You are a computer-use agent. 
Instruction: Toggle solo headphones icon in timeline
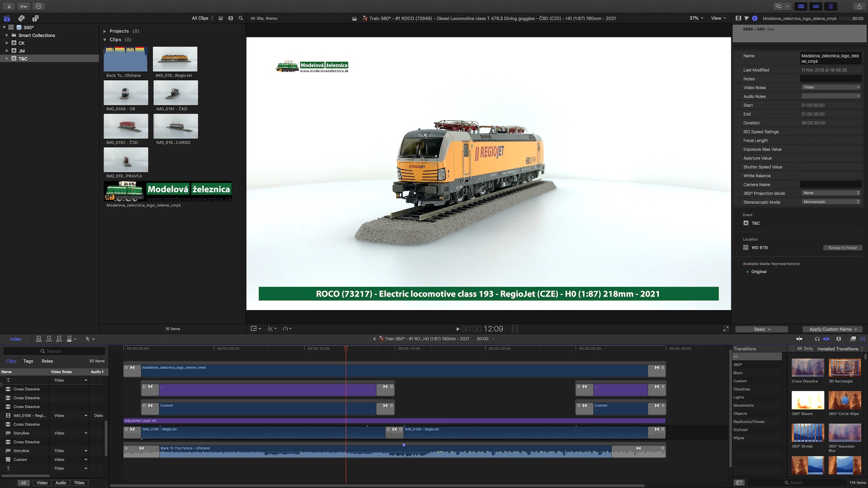[817, 339]
